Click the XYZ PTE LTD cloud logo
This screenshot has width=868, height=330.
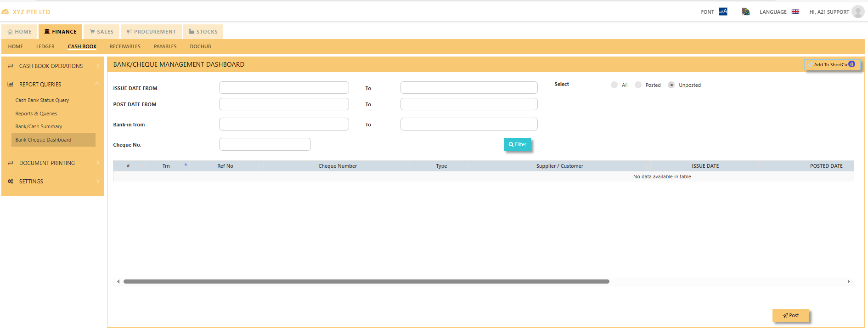[6, 12]
